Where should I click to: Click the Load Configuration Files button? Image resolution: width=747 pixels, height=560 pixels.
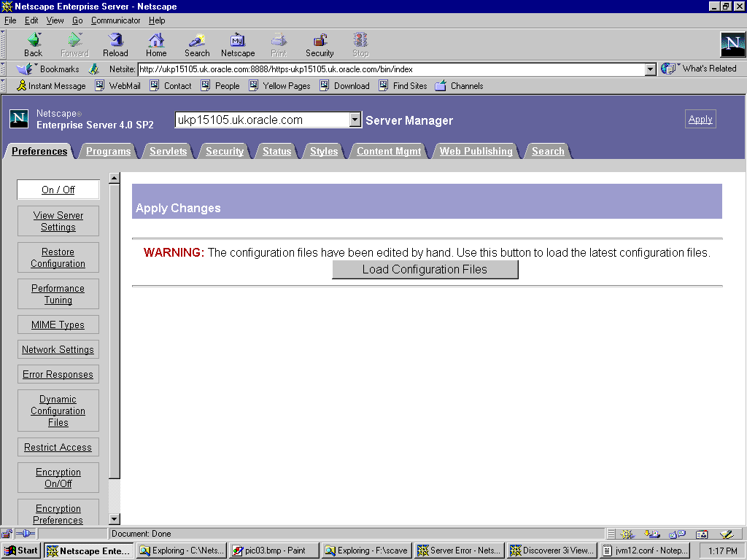[425, 270]
